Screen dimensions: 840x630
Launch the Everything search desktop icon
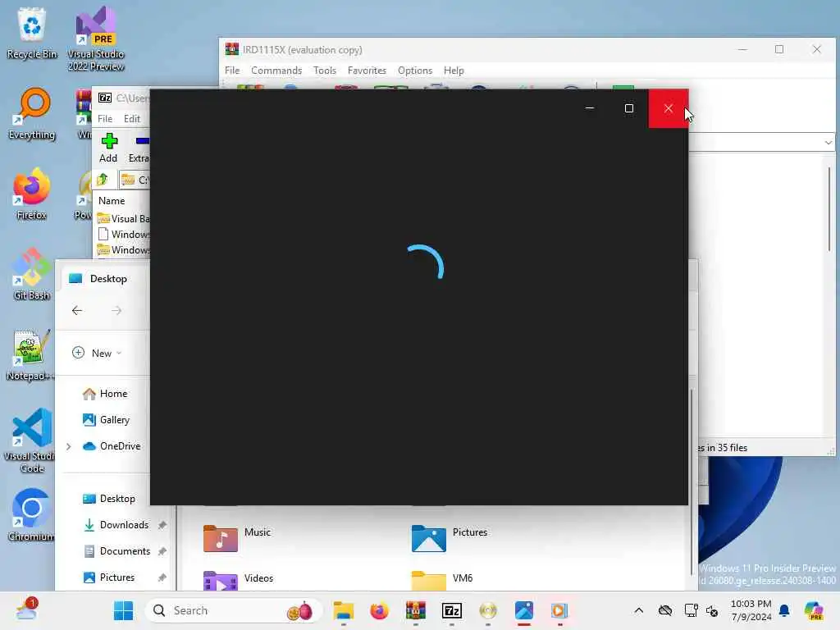click(x=32, y=113)
